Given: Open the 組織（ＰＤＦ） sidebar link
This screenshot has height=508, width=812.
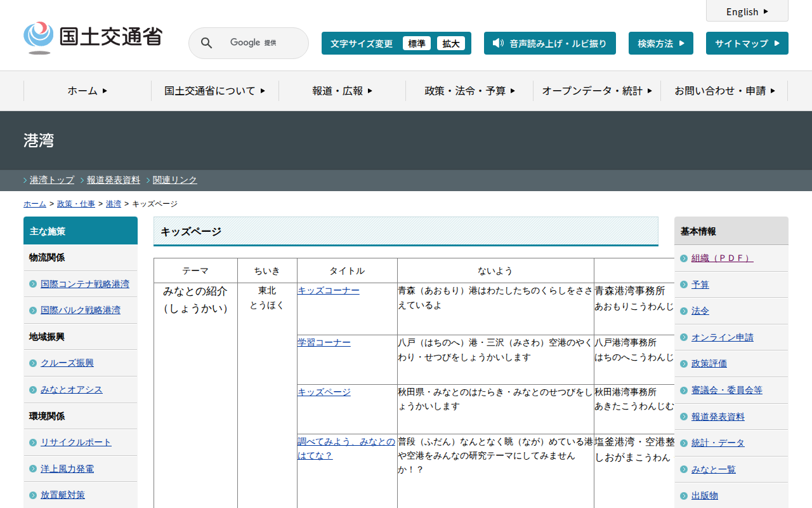Looking at the screenshot, I should 722,258.
